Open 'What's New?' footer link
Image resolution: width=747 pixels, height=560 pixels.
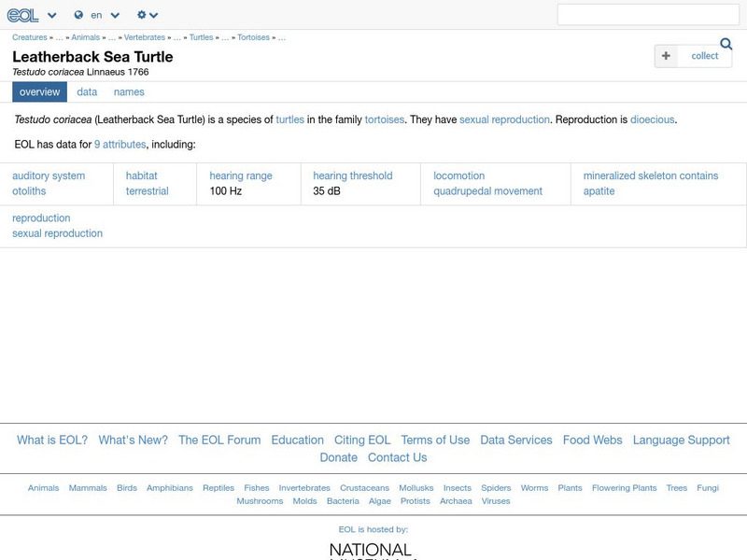pyautogui.click(x=133, y=440)
